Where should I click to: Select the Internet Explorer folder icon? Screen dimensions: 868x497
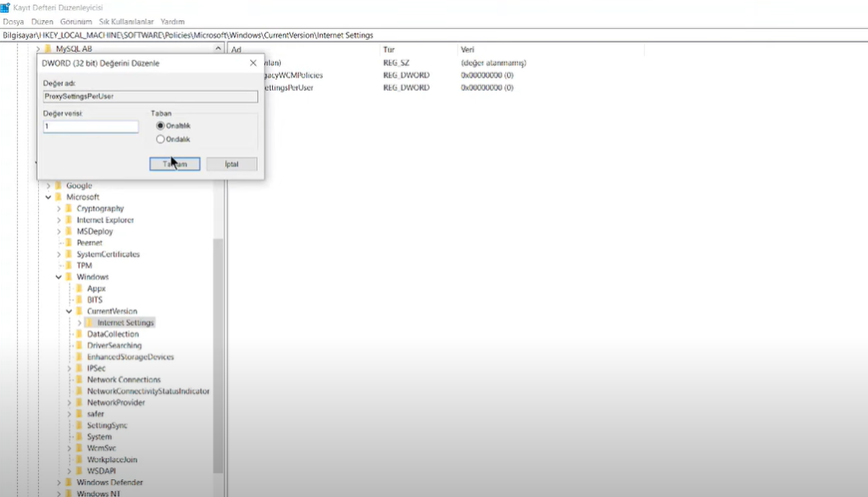coord(70,221)
